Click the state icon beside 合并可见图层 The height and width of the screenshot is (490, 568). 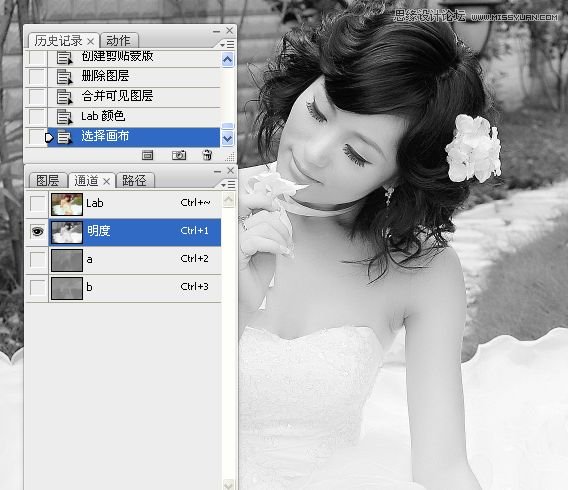64,97
